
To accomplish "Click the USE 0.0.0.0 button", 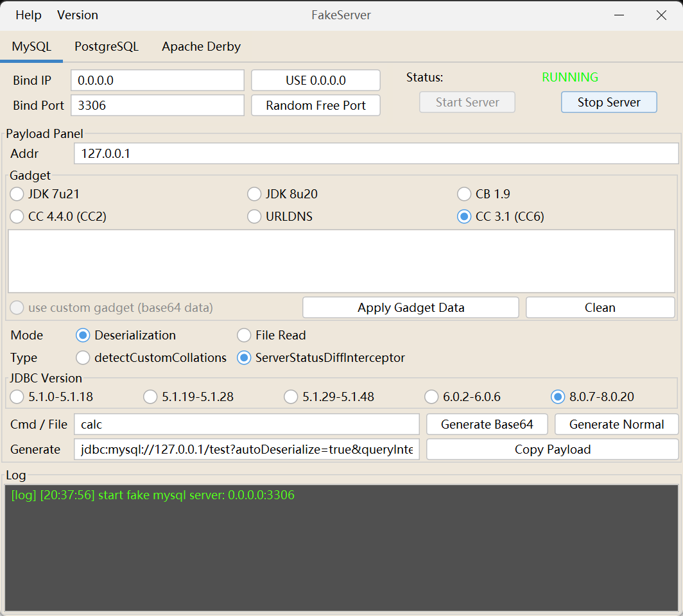I will click(316, 81).
